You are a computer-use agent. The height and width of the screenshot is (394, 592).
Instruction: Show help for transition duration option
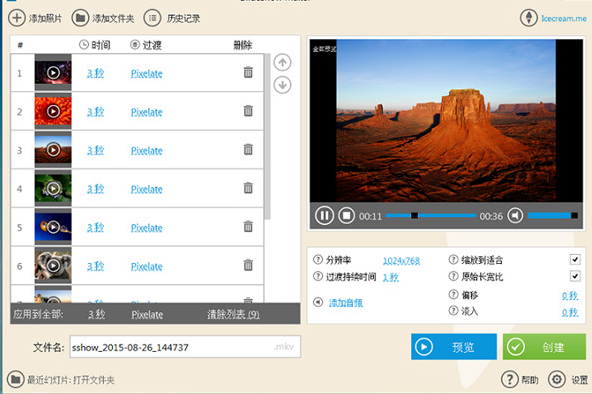pyautogui.click(x=318, y=276)
